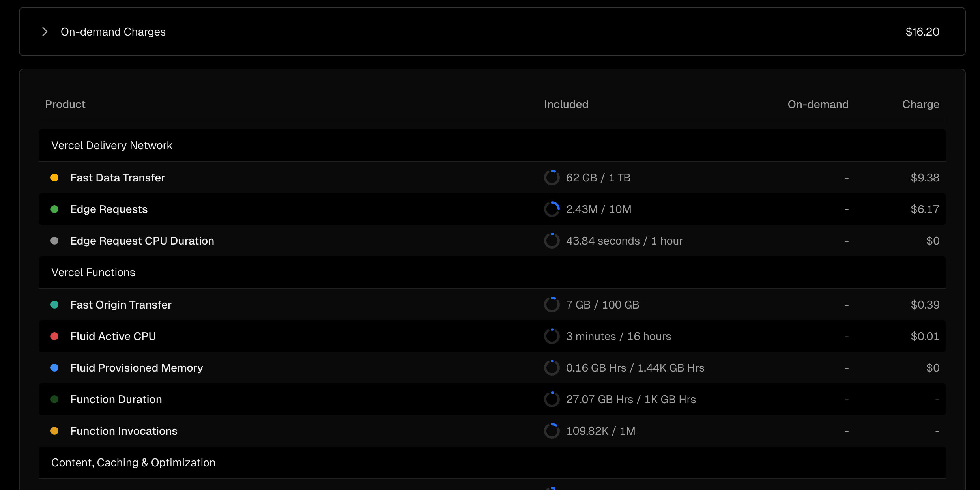The width and height of the screenshot is (980, 490).
Task: Click the $0.39 charge for Fast Origin Transfer
Action: point(925,305)
